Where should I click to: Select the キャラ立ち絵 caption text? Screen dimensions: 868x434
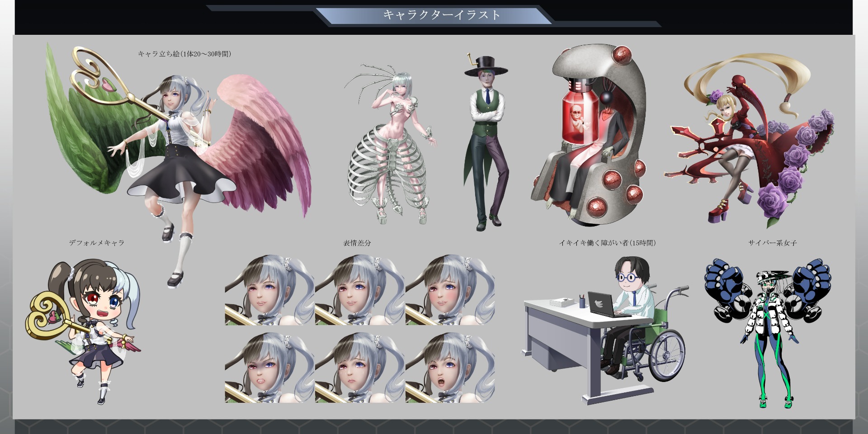(184, 54)
